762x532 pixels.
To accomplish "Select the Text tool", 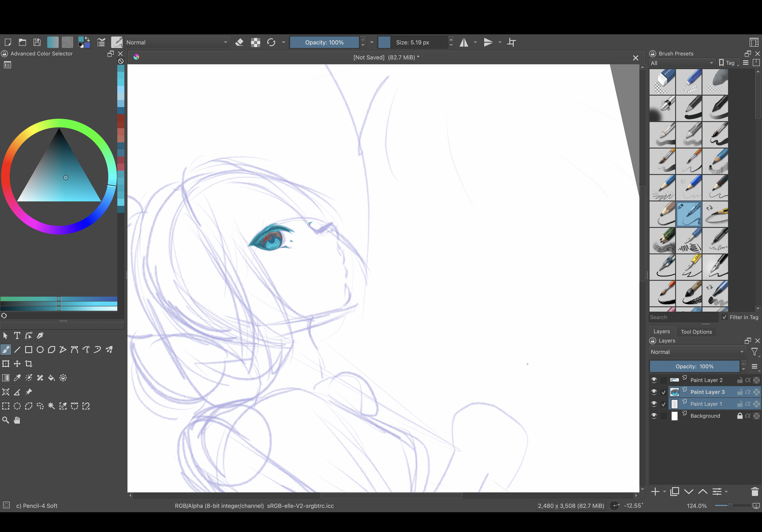I will [17, 336].
